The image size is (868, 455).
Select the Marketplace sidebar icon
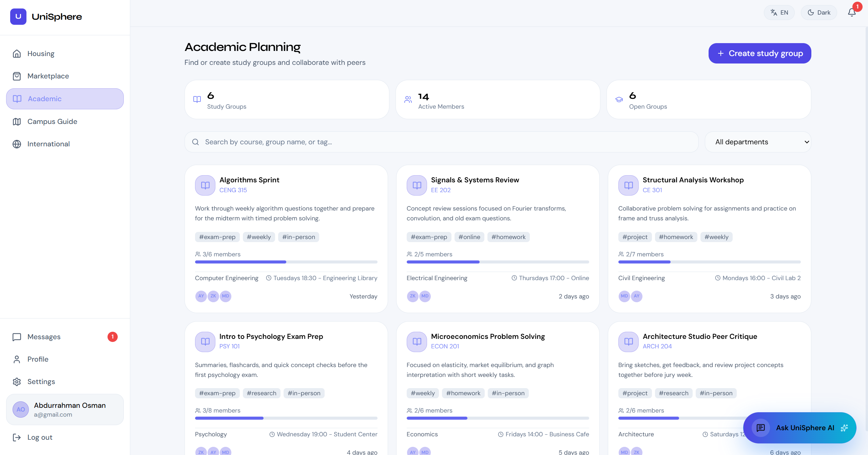(x=17, y=76)
